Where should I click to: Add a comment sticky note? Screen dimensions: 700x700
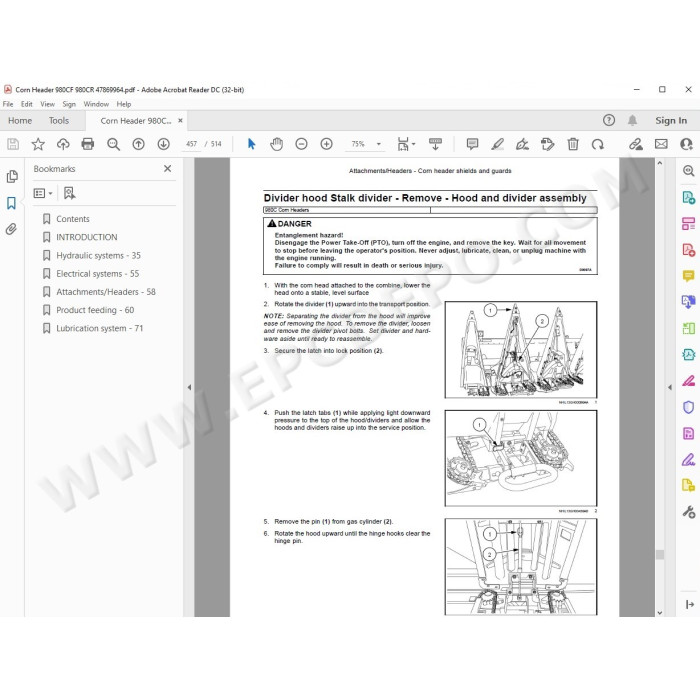click(x=472, y=144)
